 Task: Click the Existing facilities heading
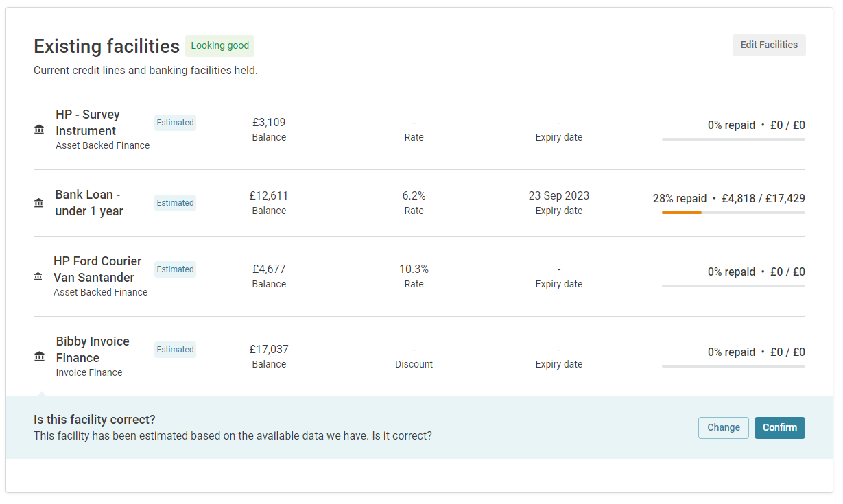tap(107, 46)
